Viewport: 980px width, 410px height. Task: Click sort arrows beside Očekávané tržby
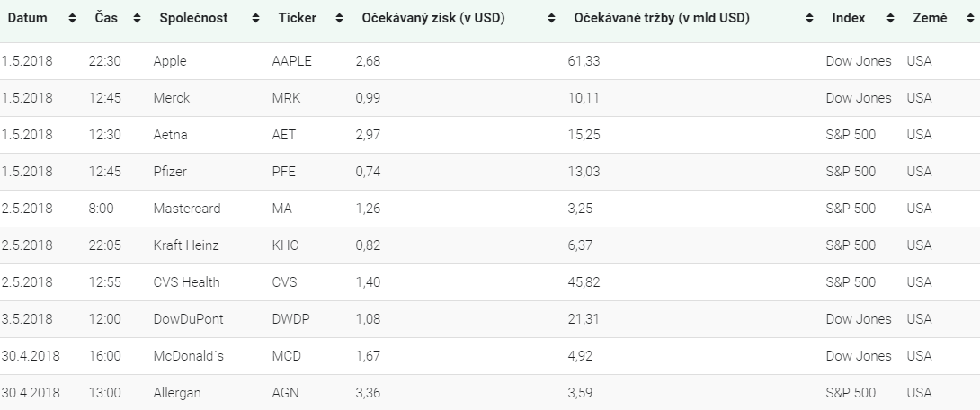click(809, 18)
